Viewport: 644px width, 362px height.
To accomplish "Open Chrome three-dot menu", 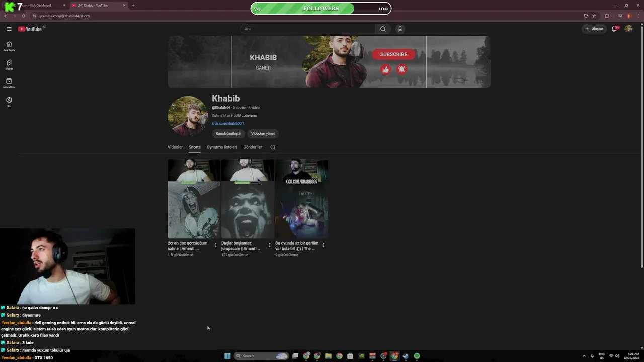I will coord(638,16).
